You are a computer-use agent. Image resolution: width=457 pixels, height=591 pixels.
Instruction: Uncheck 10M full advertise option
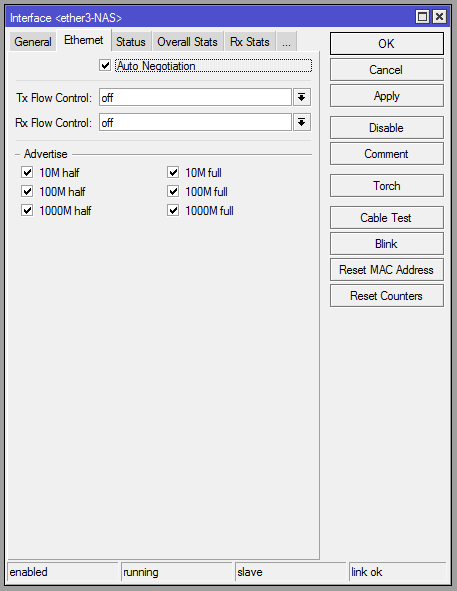coord(173,173)
